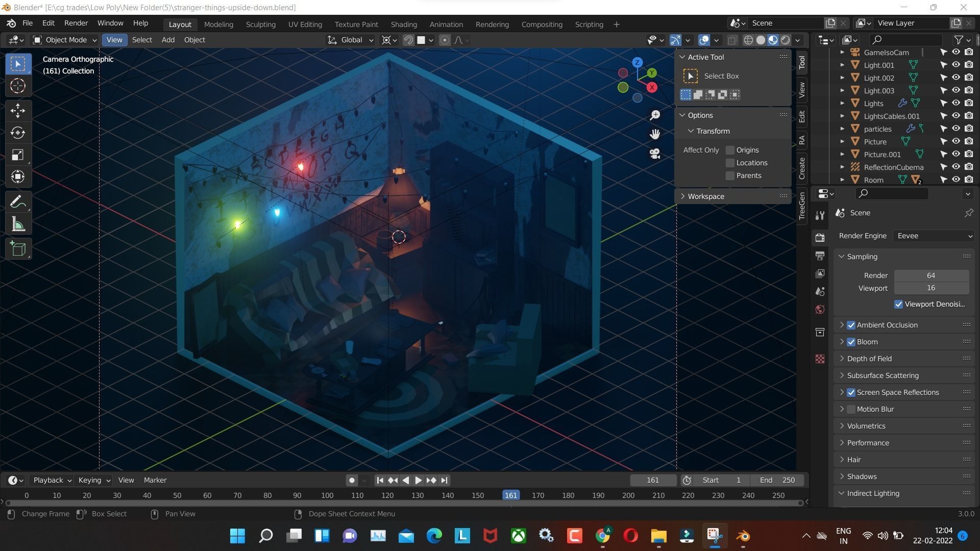Open the Texture properties tab icon
Image resolution: width=980 pixels, height=551 pixels.
click(x=820, y=359)
